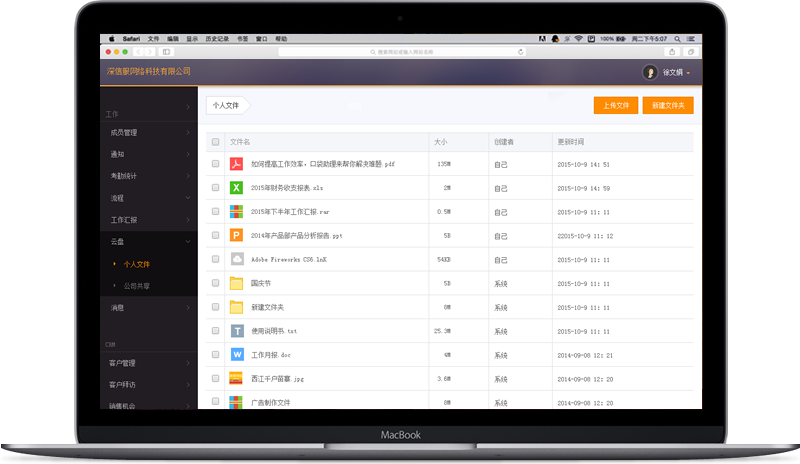800x464 pixels.
Task: Click the blue Word icon for 工作月报.doc
Action: coord(237,355)
